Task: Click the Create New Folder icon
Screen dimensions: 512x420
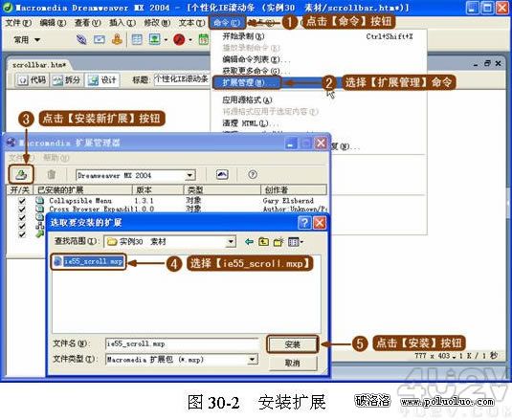Action: coord(278,242)
